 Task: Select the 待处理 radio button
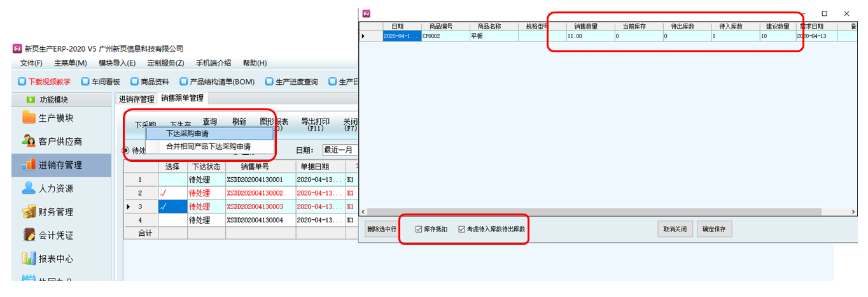pyautogui.click(x=125, y=150)
